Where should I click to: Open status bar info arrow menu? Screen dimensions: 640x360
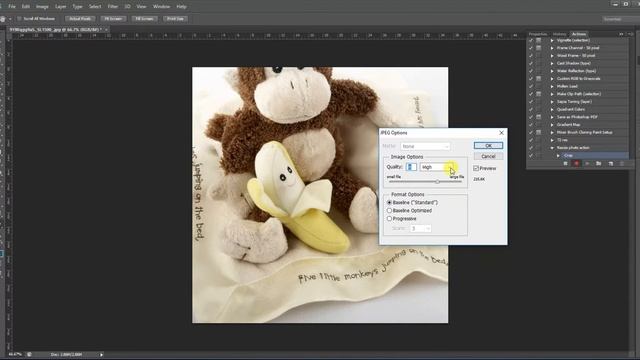tap(101, 355)
